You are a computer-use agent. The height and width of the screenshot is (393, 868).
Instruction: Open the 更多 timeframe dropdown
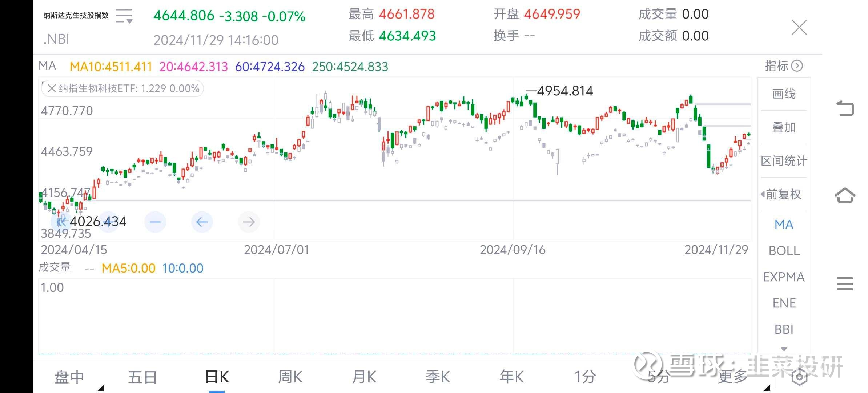[x=733, y=376]
